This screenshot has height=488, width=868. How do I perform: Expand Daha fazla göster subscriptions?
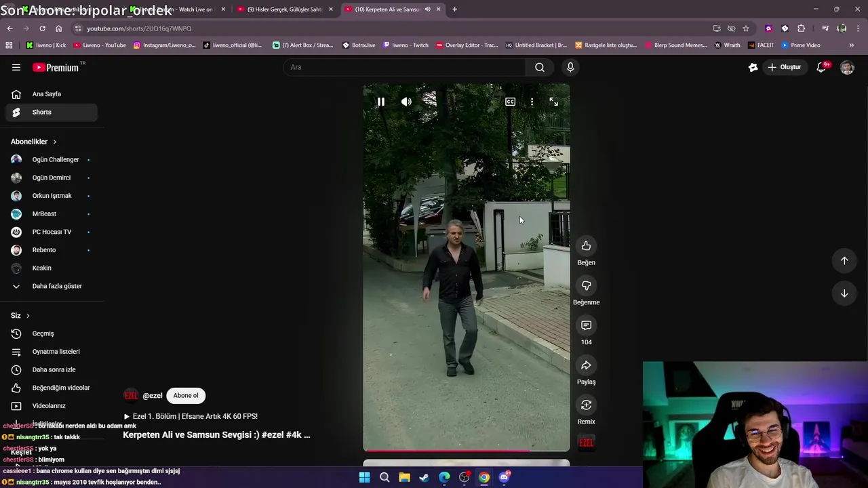(52, 286)
